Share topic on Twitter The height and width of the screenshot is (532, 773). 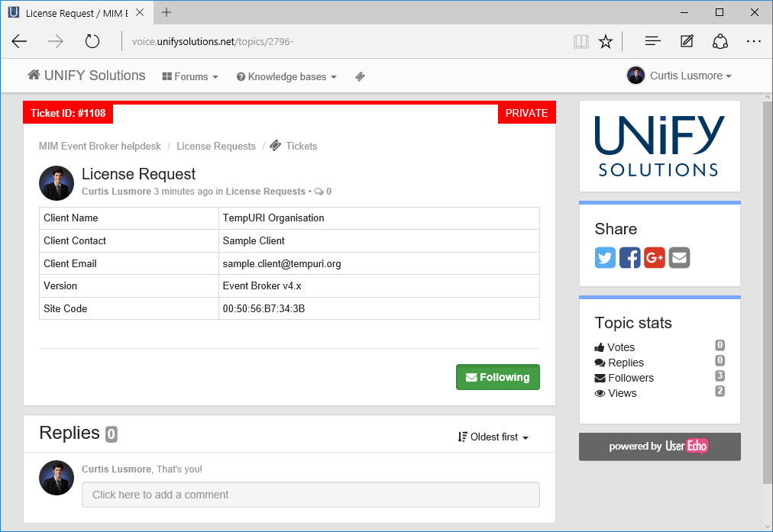click(605, 258)
